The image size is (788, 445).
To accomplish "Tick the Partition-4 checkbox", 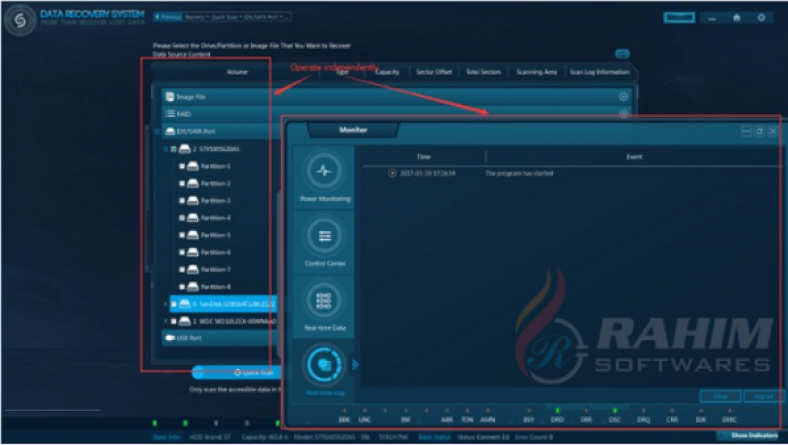I will click(182, 218).
